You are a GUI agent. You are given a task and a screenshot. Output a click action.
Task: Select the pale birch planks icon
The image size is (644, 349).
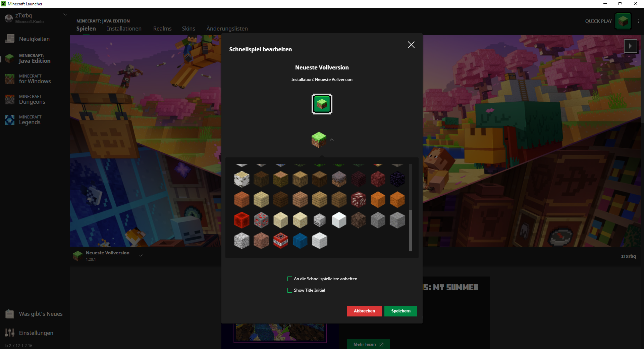pyautogui.click(x=261, y=200)
